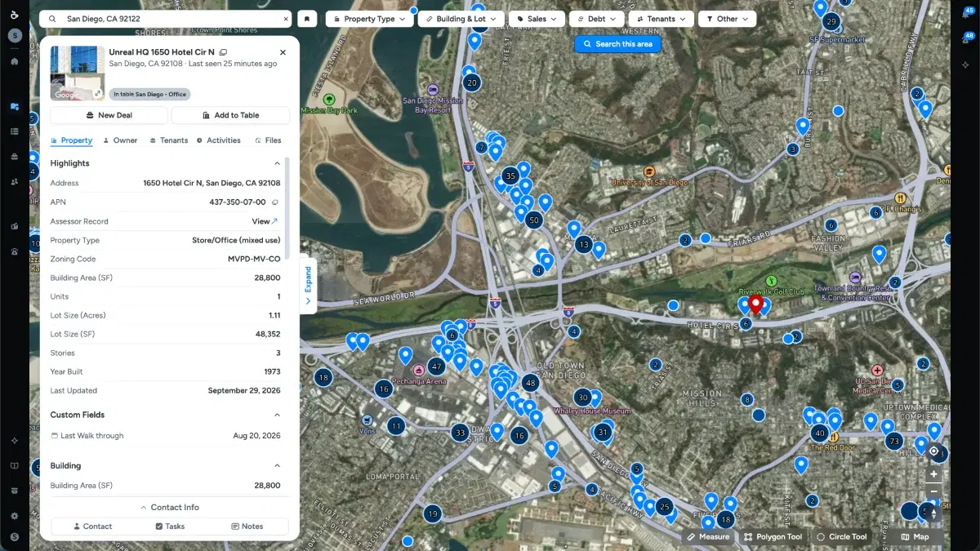
Task: Select the Circle Tool
Action: [841, 537]
